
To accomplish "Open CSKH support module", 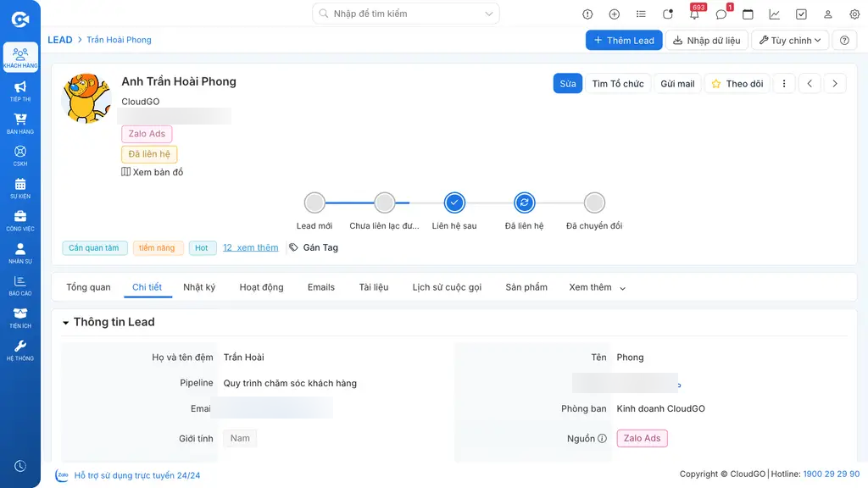I will (20, 156).
